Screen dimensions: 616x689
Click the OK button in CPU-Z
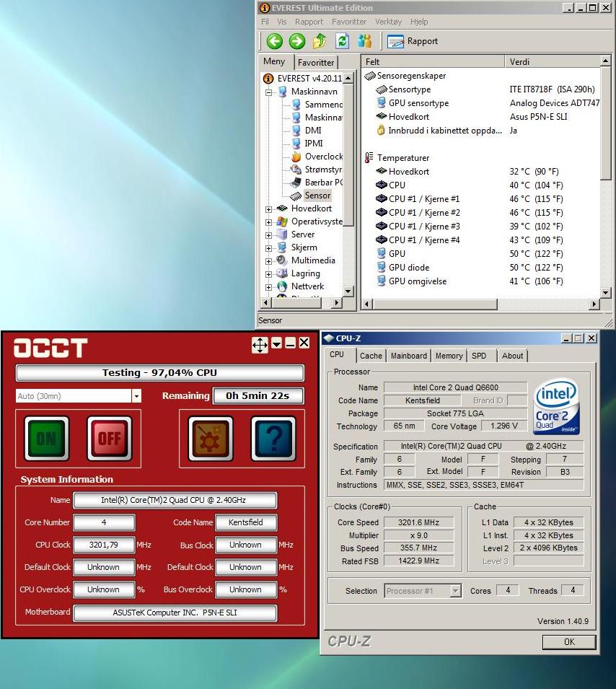[x=569, y=642]
